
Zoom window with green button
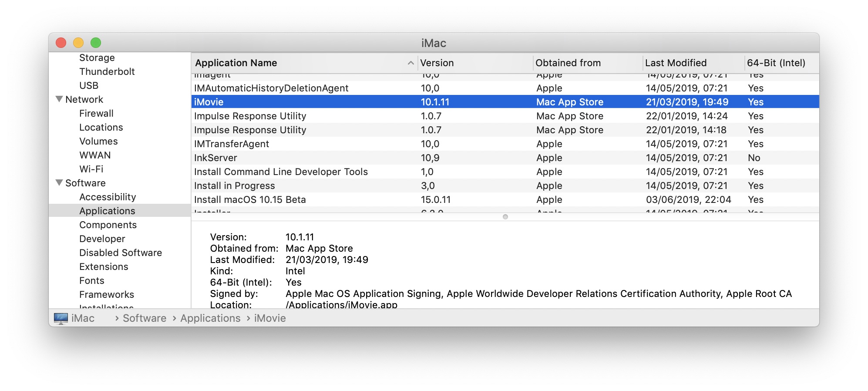[96, 43]
